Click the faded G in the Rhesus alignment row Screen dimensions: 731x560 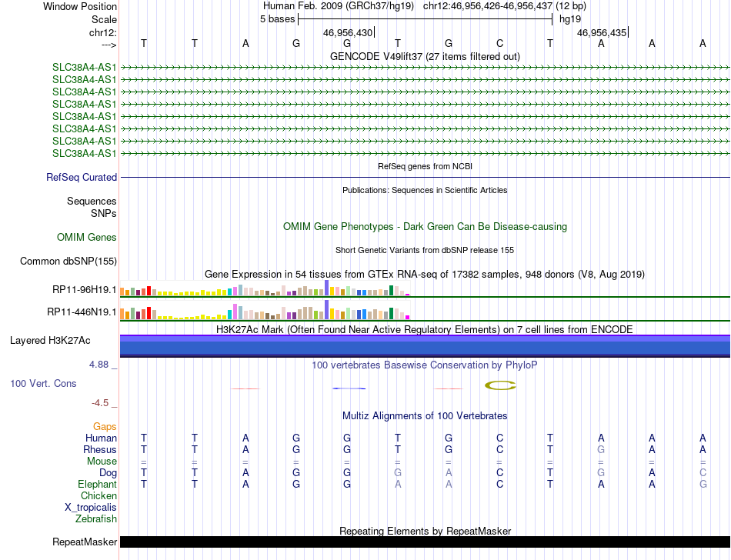[602, 450]
